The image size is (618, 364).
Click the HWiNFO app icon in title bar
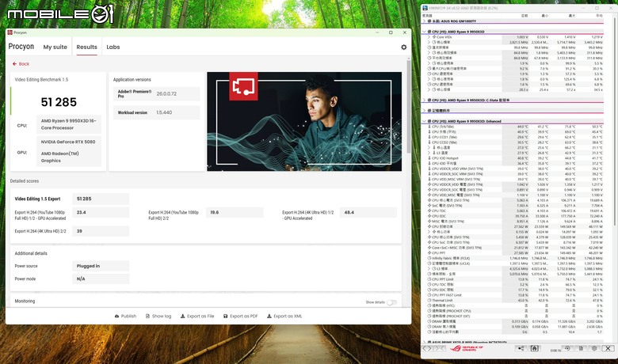tap(425, 8)
